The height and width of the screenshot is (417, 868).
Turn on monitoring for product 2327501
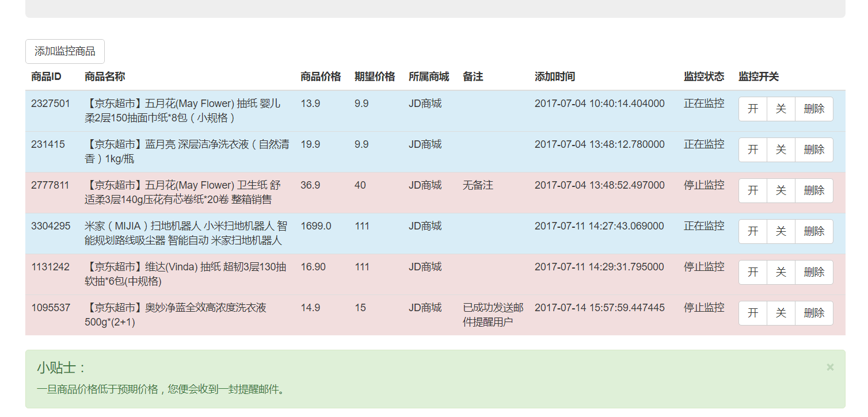(753, 109)
